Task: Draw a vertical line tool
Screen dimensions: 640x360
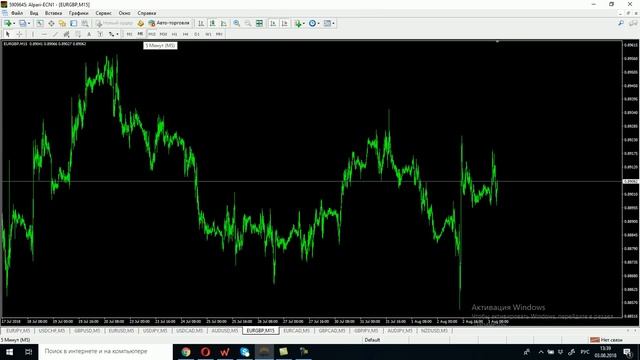Action: [x=33, y=34]
